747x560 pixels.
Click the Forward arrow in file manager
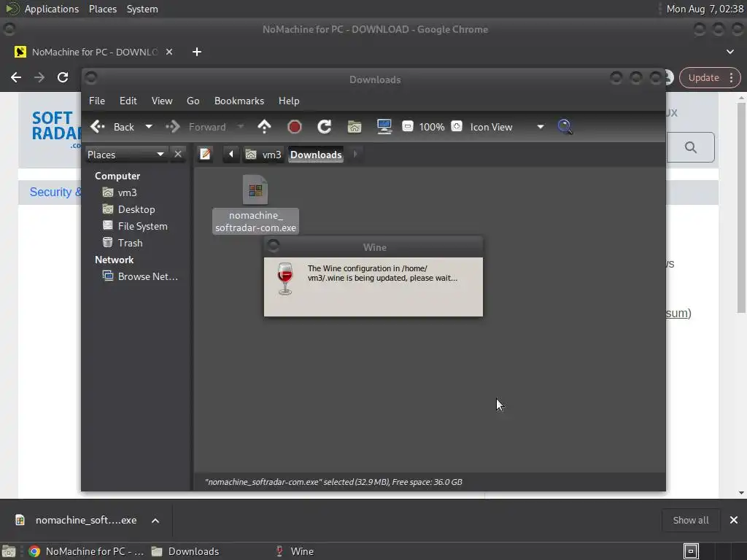pos(172,127)
